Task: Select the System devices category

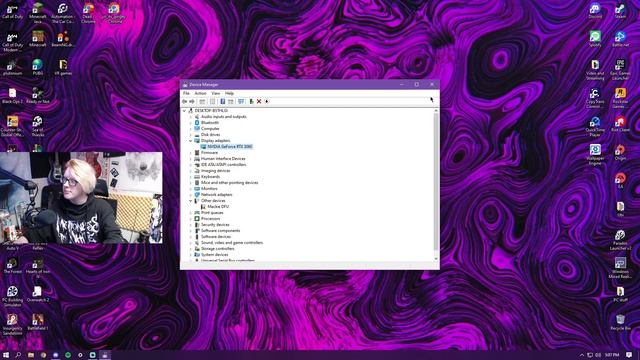Action: 214,255
